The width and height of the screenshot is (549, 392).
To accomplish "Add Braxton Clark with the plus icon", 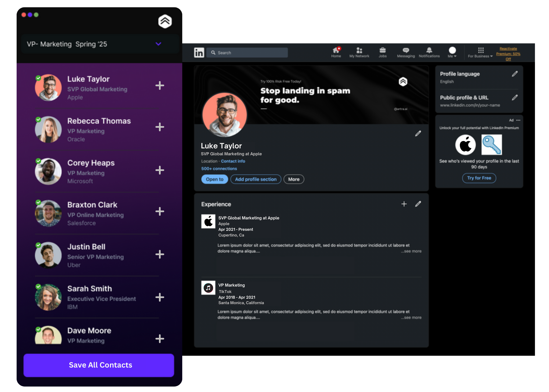I will [160, 212].
